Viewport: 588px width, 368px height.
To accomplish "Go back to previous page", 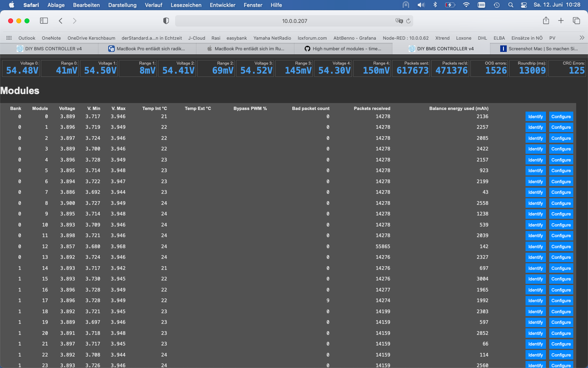I will click(x=60, y=21).
